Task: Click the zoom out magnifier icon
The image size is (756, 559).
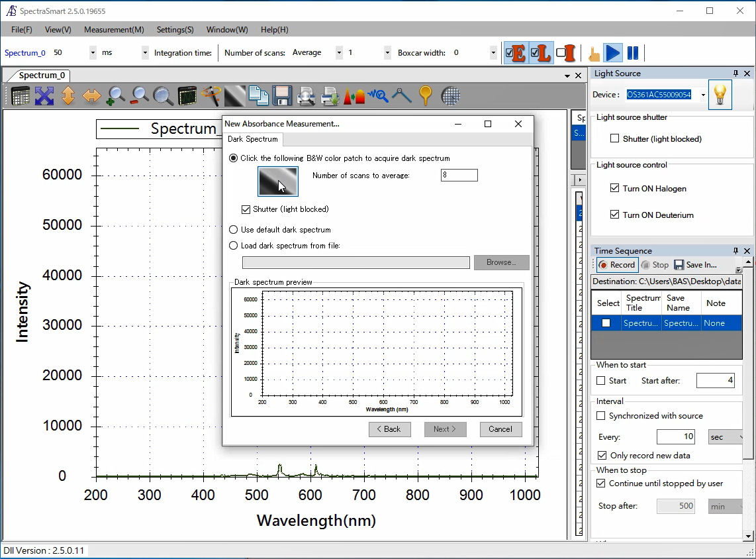Action: tap(140, 96)
